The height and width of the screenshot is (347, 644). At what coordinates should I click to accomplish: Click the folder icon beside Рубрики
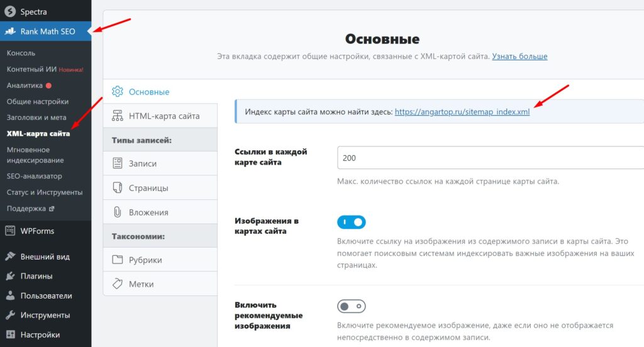click(x=118, y=260)
